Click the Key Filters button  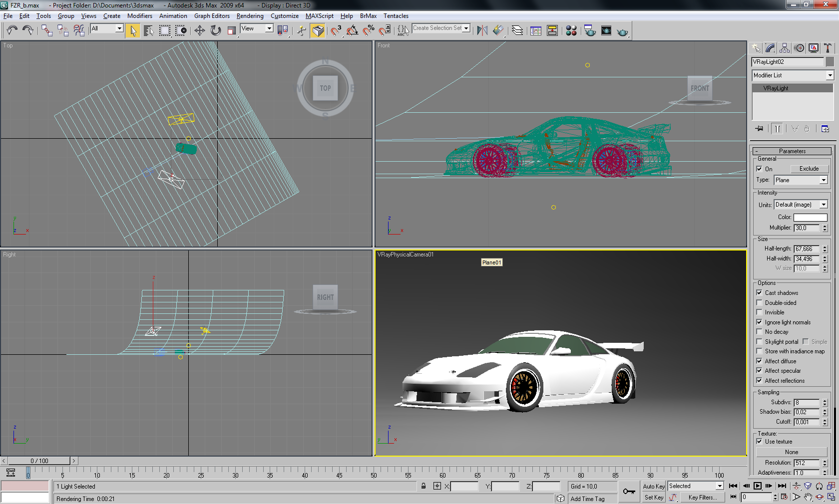pos(702,498)
